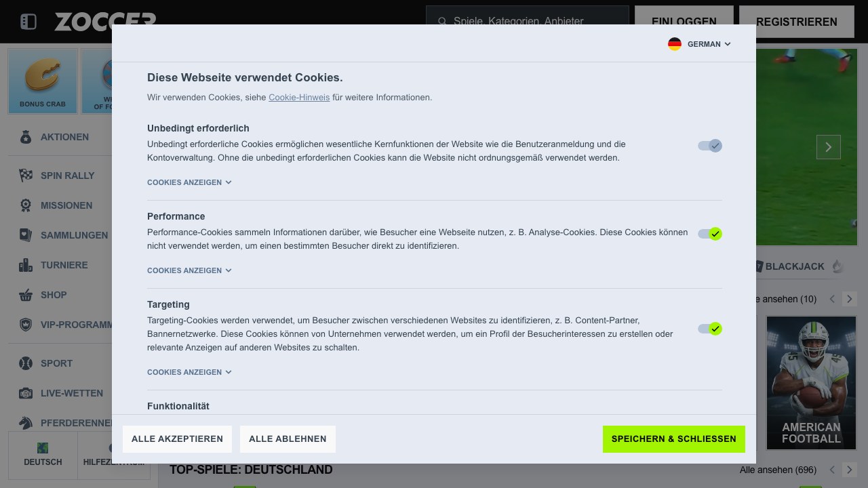Click Speichern & Schliessen button
Image resolution: width=868 pixels, height=488 pixels.
pyautogui.click(x=674, y=439)
